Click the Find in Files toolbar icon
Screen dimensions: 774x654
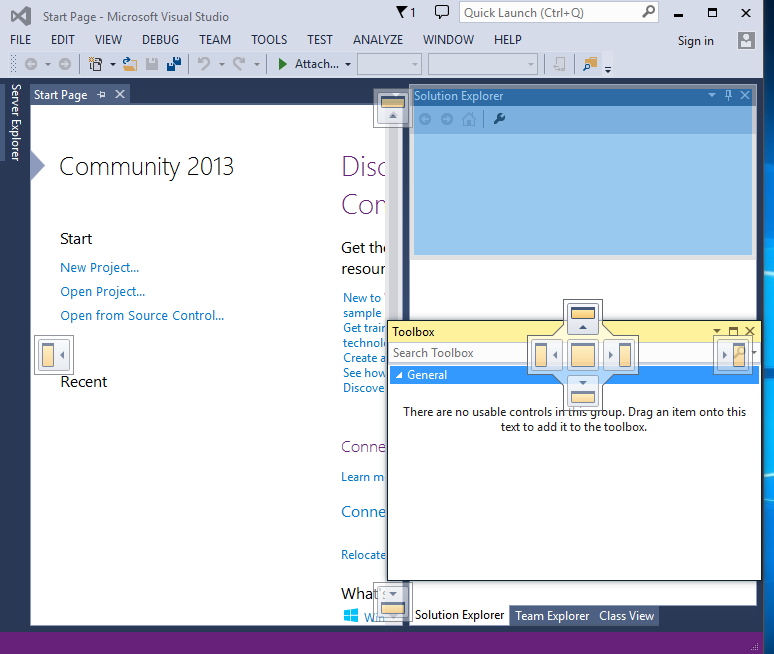pos(590,64)
